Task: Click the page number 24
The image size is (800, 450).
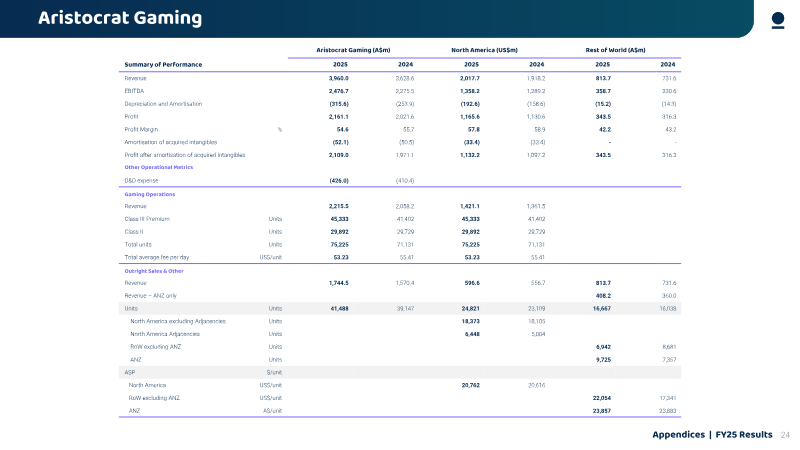Action: pos(785,435)
